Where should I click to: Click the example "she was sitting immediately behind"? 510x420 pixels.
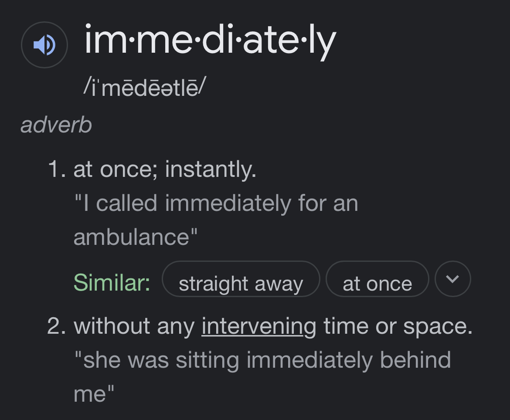(262, 360)
